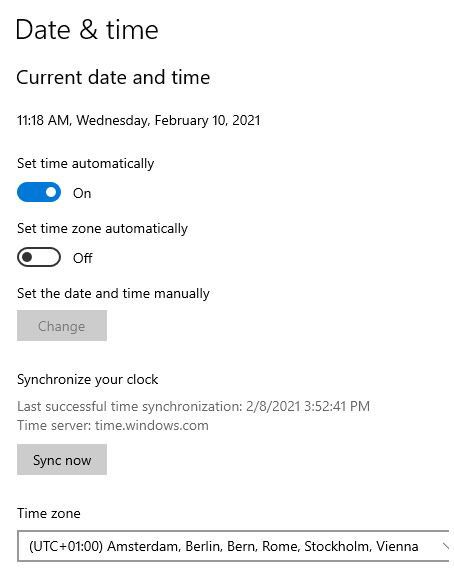
Task: Expand time zone list via chevron arrow
Action: point(445,546)
